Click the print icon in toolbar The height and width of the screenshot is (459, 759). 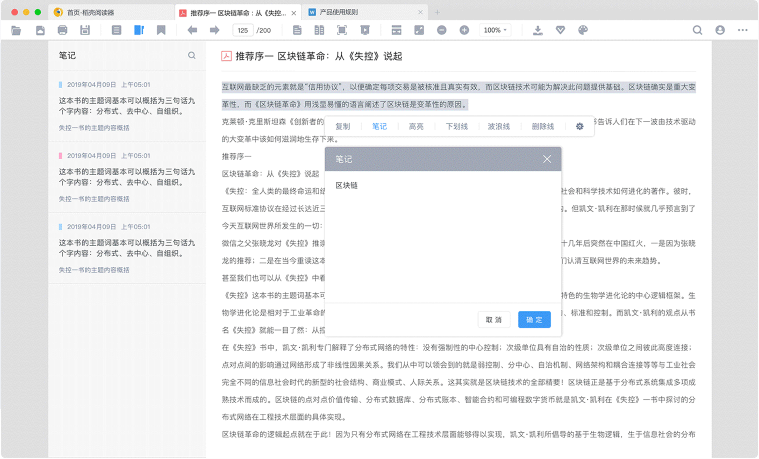click(x=64, y=30)
